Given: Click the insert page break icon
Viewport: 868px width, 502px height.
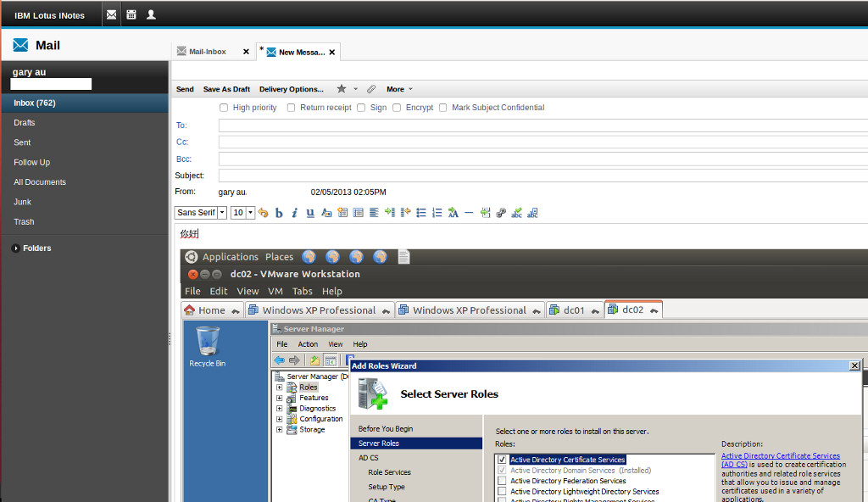Looking at the screenshot, I should pyautogui.click(x=486, y=213).
